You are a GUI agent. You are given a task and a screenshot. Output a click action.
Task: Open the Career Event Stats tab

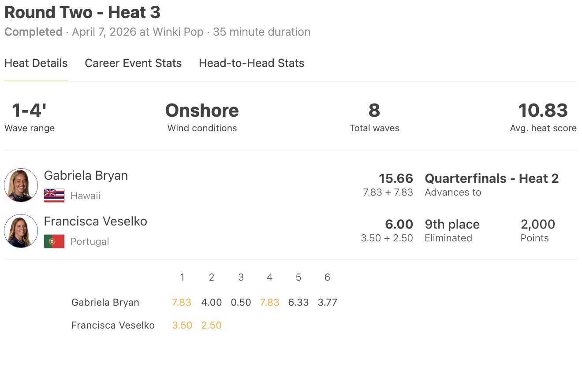(133, 63)
